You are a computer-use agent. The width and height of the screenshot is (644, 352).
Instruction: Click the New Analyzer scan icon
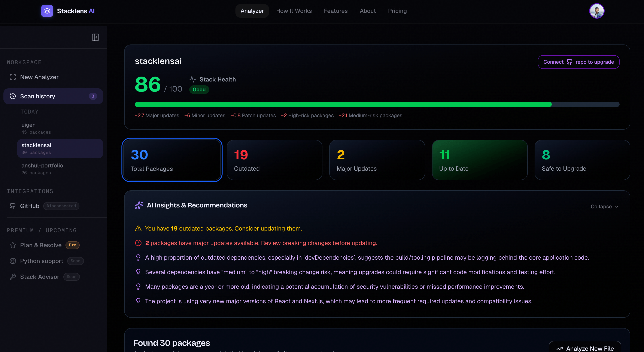(x=13, y=77)
